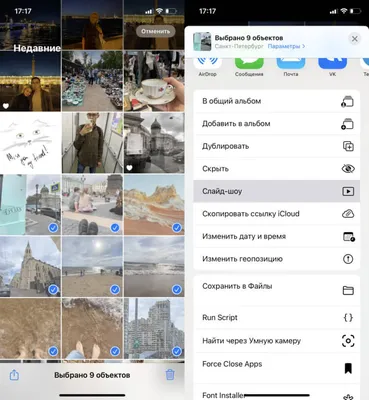
Task: Open the Сообщения app icon
Action: point(249,63)
